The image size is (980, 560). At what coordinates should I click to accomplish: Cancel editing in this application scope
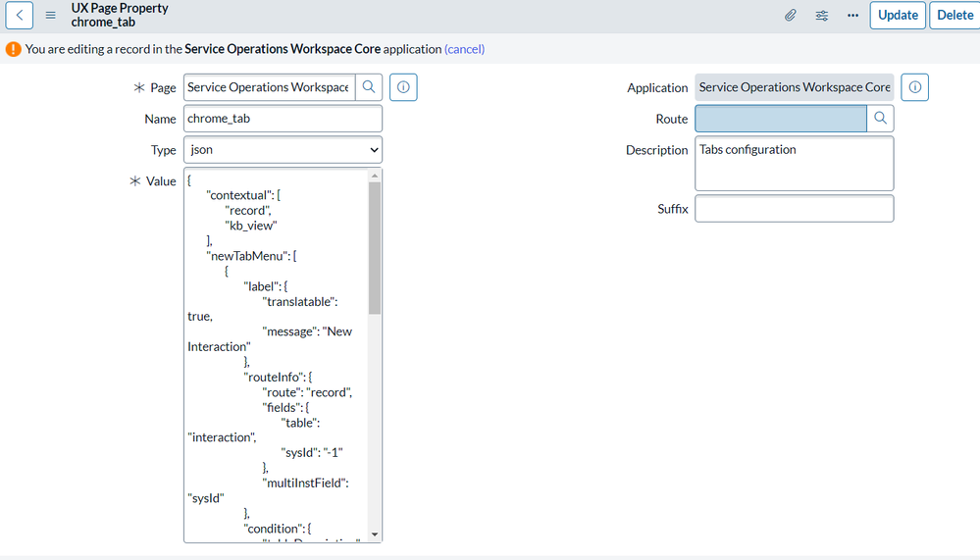[x=464, y=49]
